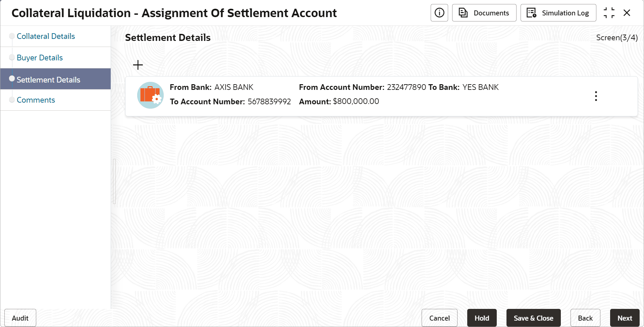Proceed with the Next button
The height and width of the screenshot is (327, 644).
pos(625,318)
